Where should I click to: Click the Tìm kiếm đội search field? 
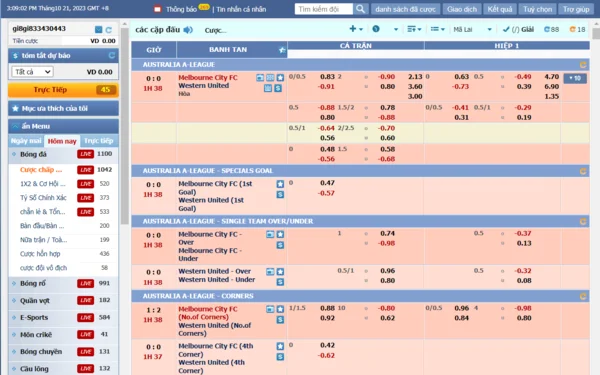[324, 9]
